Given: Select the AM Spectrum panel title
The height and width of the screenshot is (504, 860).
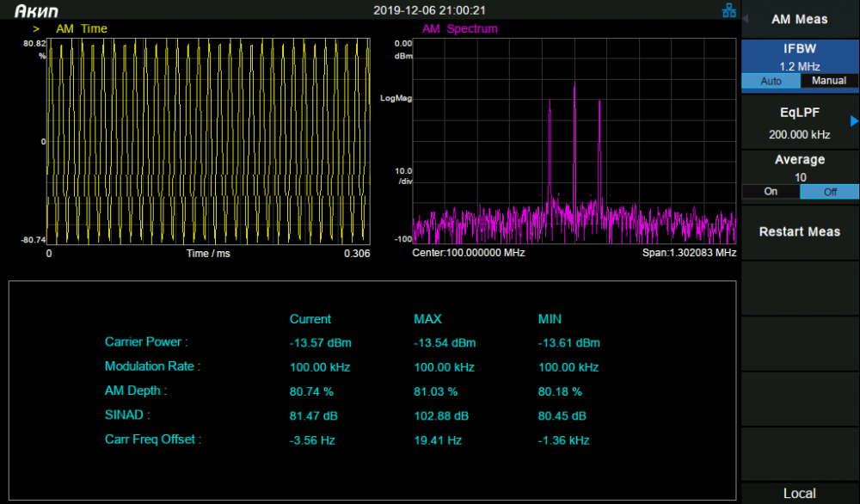Looking at the screenshot, I should (459, 28).
